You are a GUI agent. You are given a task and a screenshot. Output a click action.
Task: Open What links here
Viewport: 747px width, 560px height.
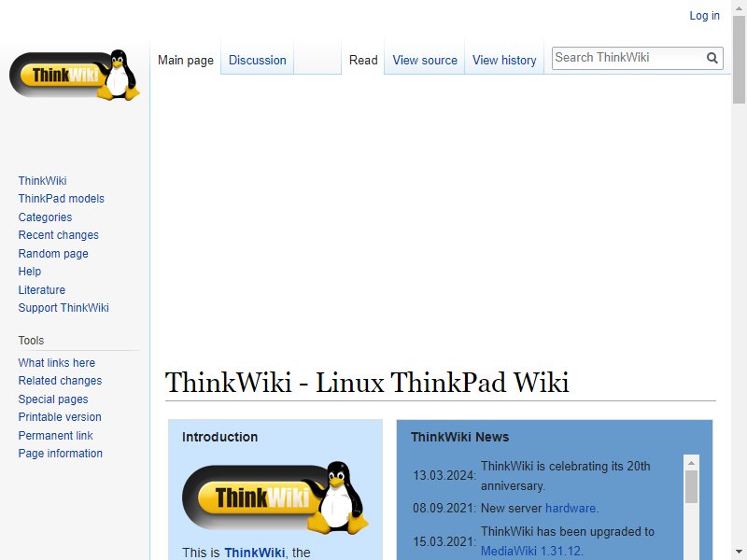tap(57, 363)
